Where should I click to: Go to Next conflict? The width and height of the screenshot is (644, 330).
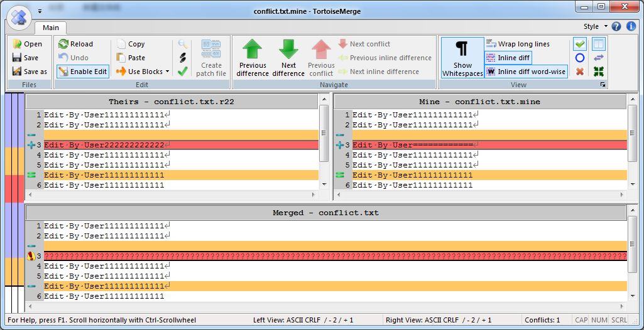coord(364,44)
